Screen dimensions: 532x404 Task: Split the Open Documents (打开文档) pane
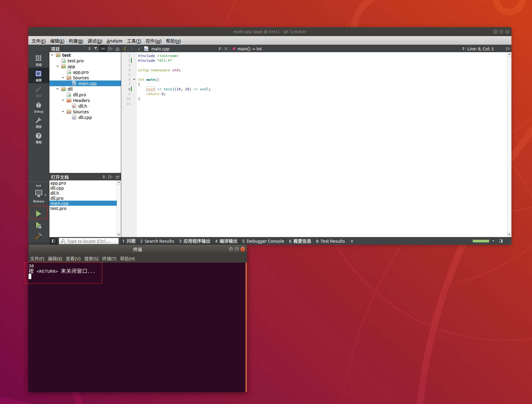[110, 177]
